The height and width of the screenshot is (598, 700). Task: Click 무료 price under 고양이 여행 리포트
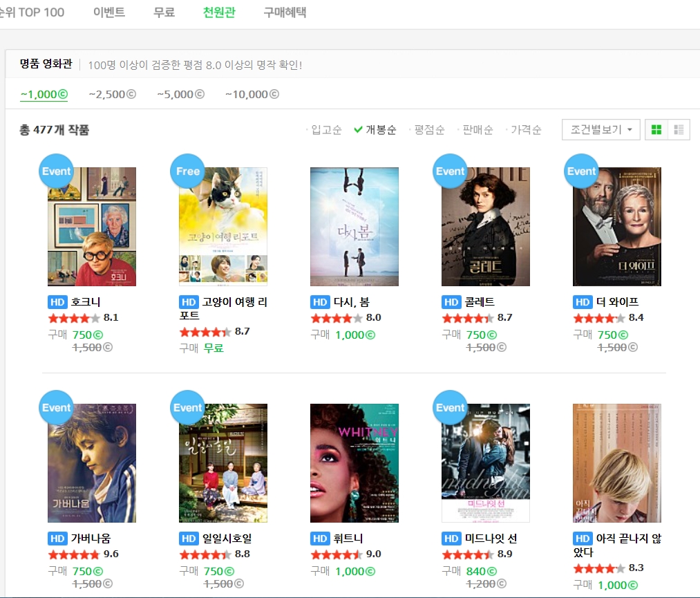214,348
